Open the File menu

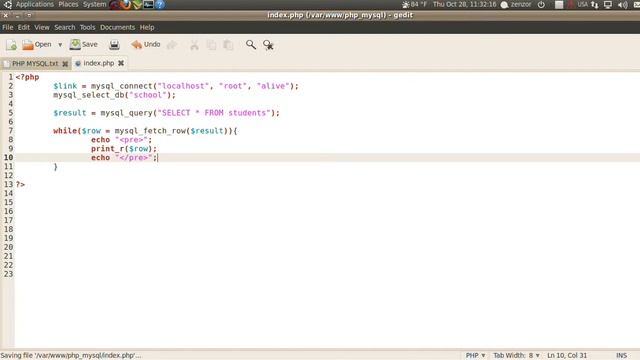pos(8,27)
